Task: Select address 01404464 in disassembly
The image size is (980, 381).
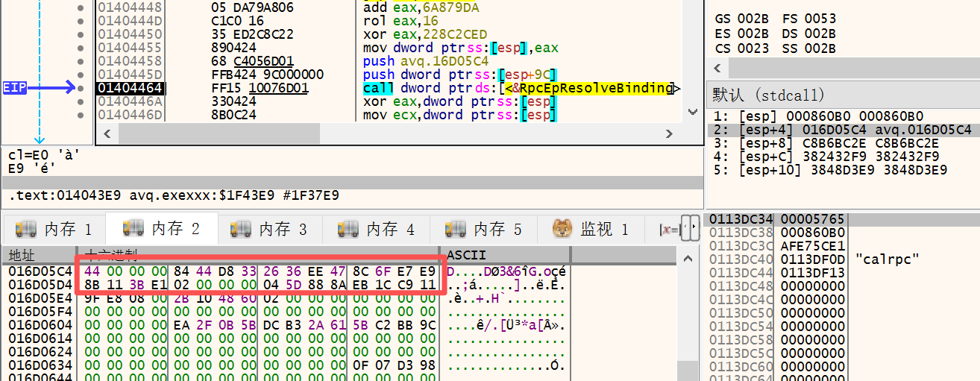Action: click(130, 88)
